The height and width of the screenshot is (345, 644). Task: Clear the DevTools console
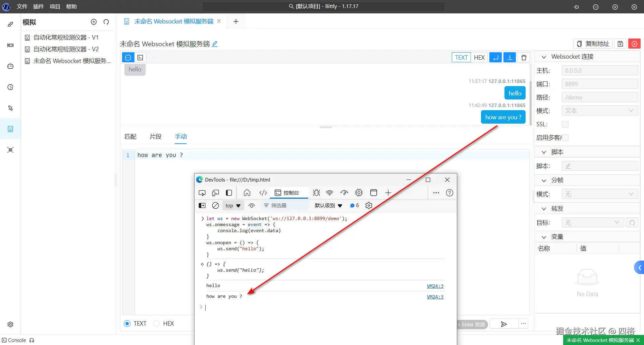215,206
